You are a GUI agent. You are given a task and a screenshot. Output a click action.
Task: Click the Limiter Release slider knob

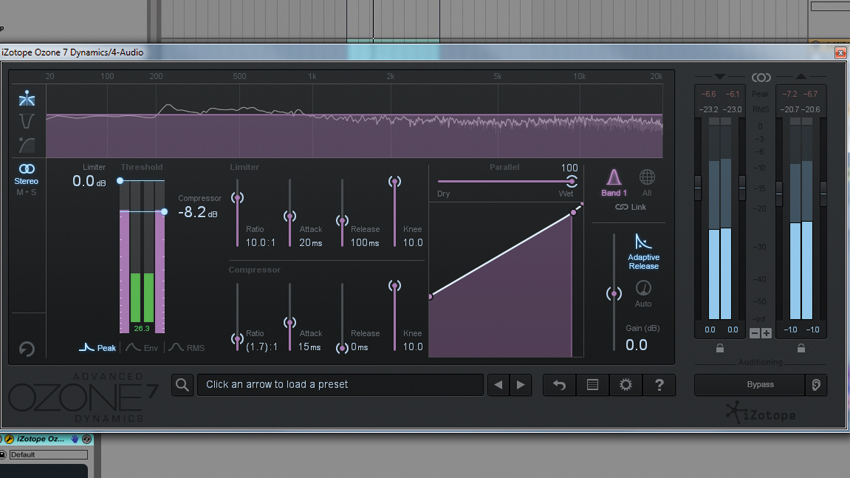click(342, 221)
